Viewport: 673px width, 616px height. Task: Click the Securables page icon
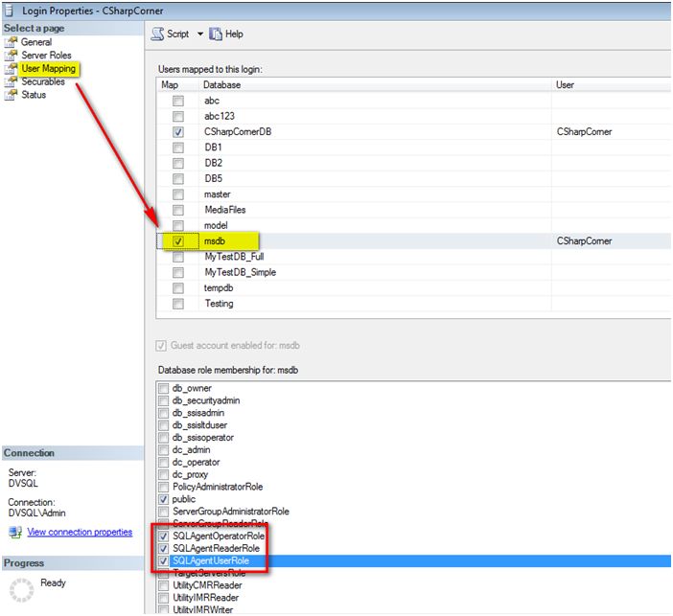pos(11,81)
